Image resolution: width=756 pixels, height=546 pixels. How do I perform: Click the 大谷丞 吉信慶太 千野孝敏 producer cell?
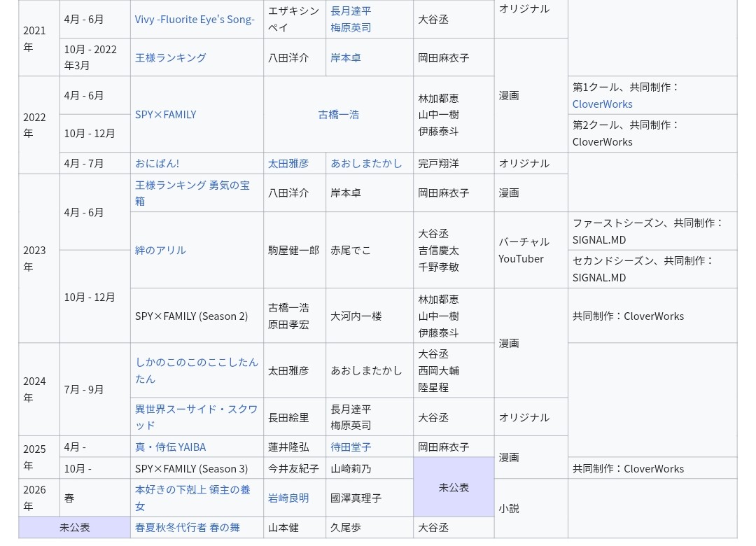click(453, 250)
